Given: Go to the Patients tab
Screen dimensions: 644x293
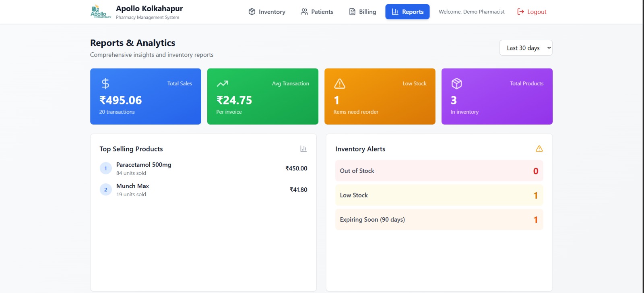Looking at the screenshot, I should tap(317, 12).
